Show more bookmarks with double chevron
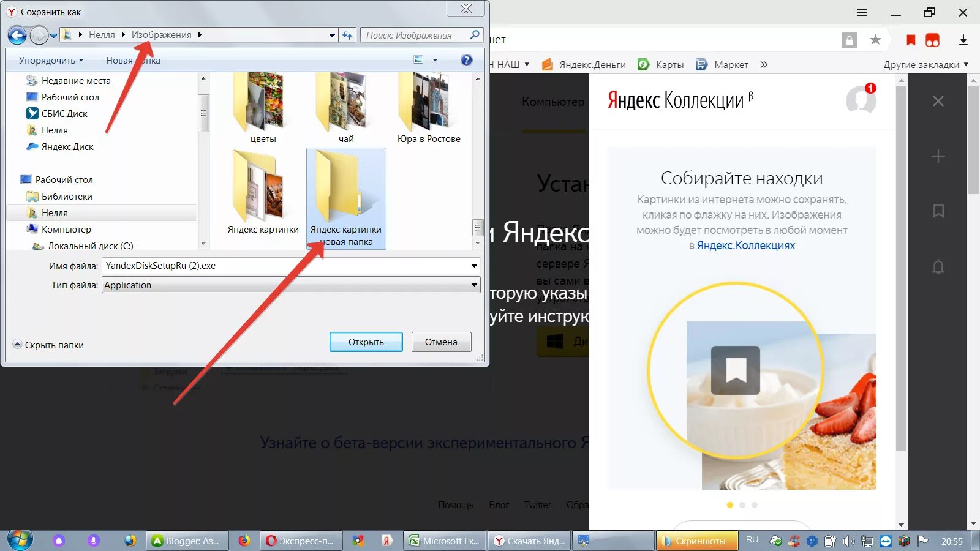This screenshot has height=551, width=980. (x=764, y=64)
